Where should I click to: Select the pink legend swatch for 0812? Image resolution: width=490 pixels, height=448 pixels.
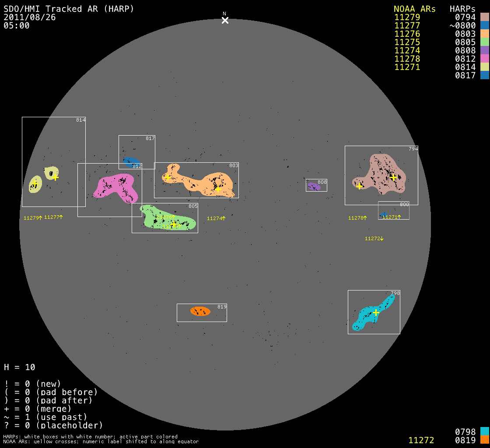(484, 59)
